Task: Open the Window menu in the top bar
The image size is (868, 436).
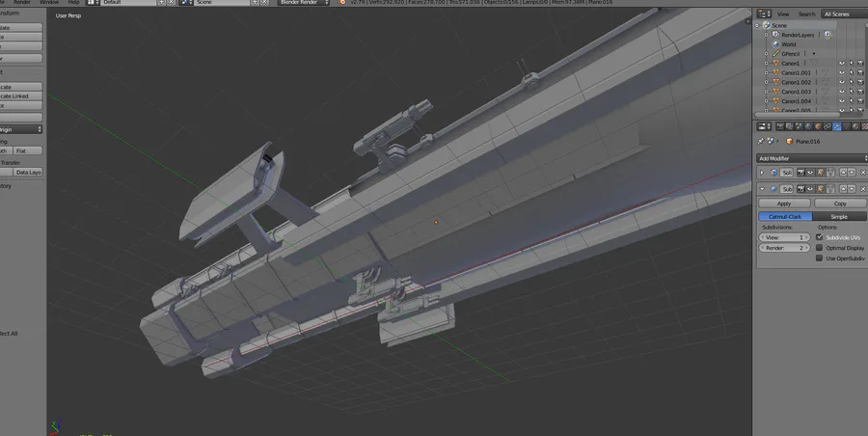Action: click(49, 2)
